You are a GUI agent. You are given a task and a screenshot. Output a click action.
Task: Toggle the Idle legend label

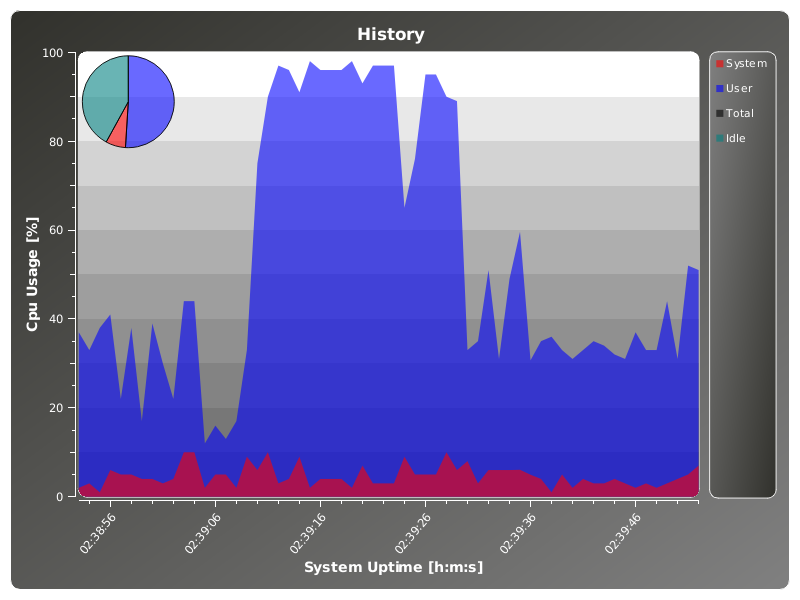(x=736, y=139)
